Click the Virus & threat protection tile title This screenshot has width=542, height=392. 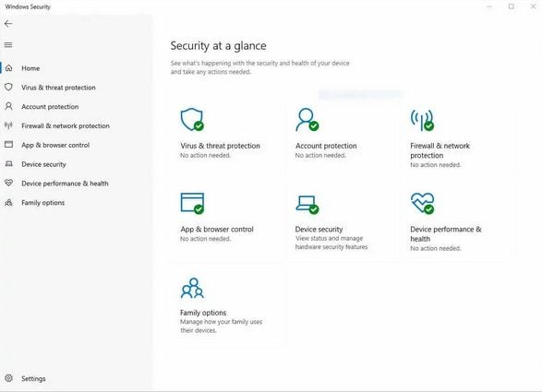220,146
